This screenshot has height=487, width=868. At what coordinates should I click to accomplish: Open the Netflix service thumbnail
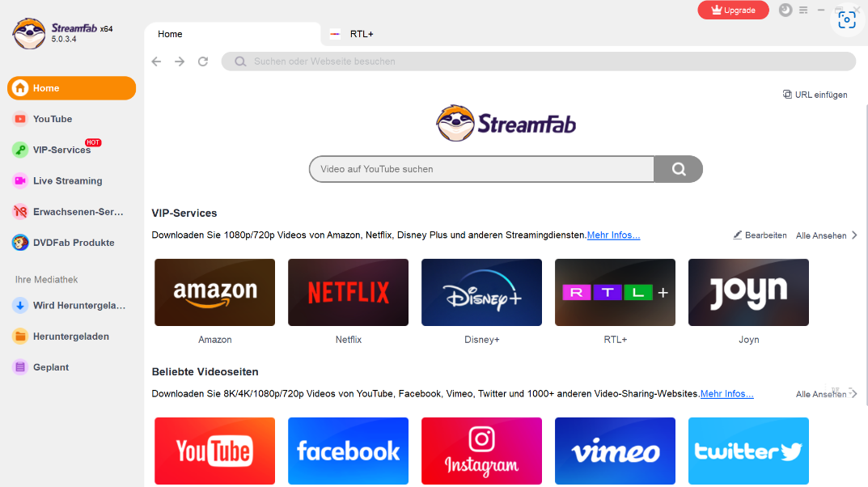click(x=348, y=292)
